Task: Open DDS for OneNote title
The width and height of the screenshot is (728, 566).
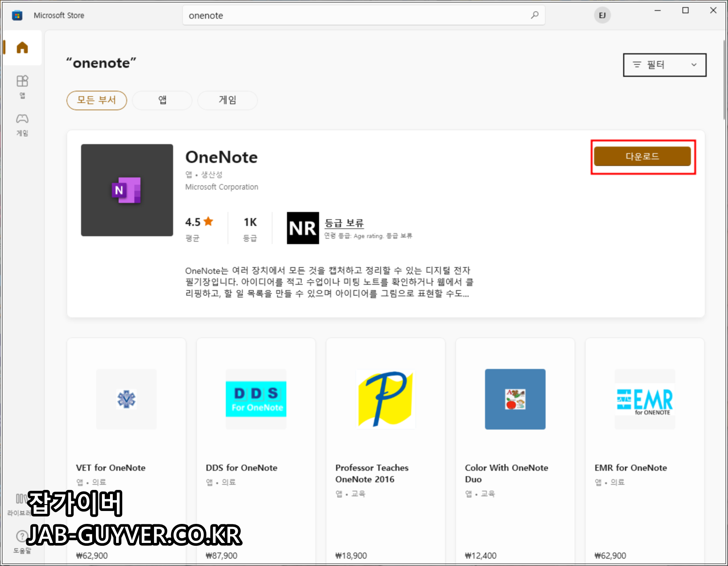Action: [x=241, y=468]
